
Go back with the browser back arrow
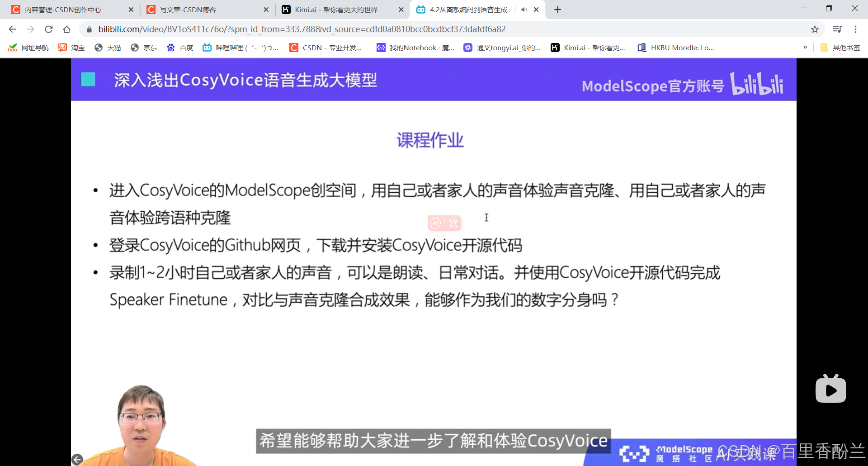tap(12, 29)
